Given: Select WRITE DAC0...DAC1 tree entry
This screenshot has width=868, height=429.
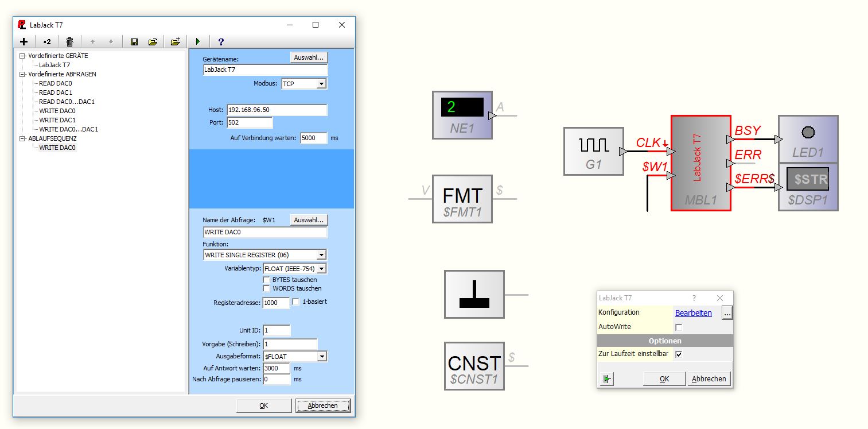Looking at the screenshot, I should coord(68,129).
